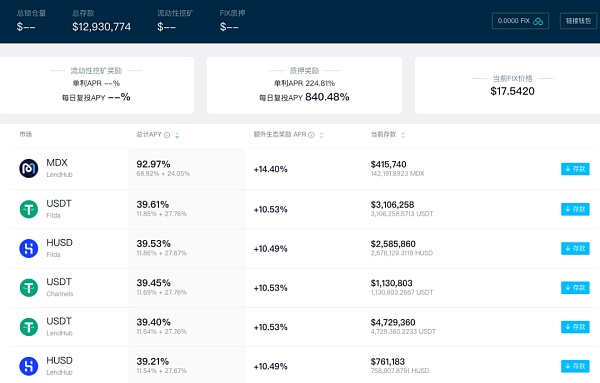This screenshot has height=383, width=600.
Task: Click 存款 for USDT Channels row
Action: click(575, 288)
